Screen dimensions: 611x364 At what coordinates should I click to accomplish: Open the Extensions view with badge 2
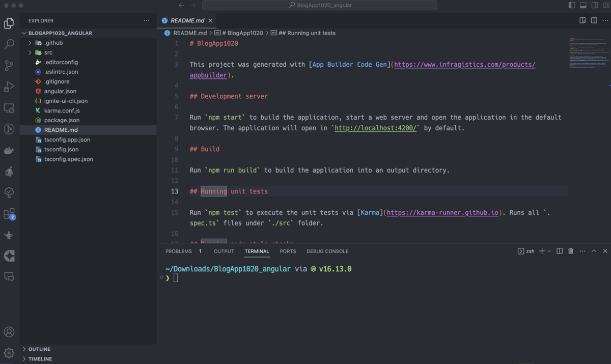click(9, 214)
